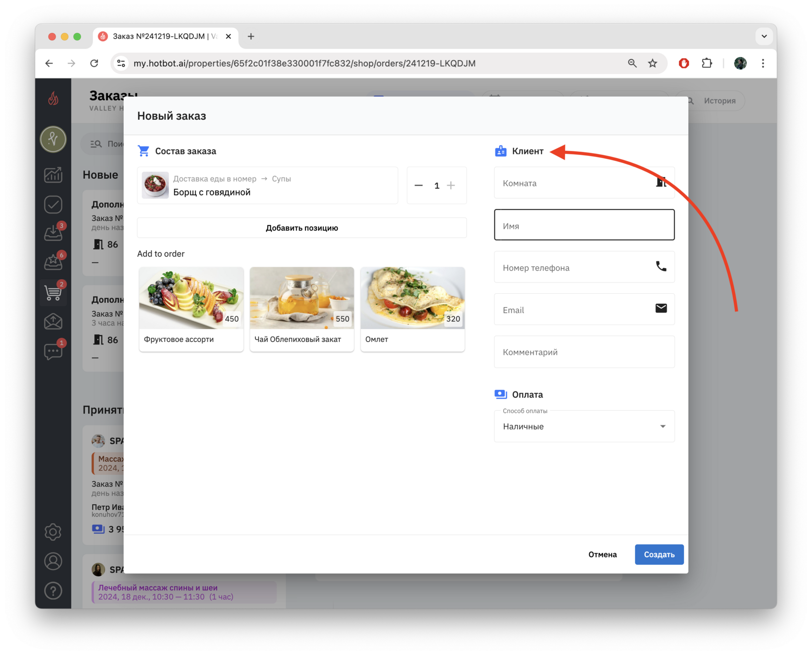This screenshot has height=655, width=812.
Task: Click the property avatar in sidebar
Action: click(x=53, y=139)
